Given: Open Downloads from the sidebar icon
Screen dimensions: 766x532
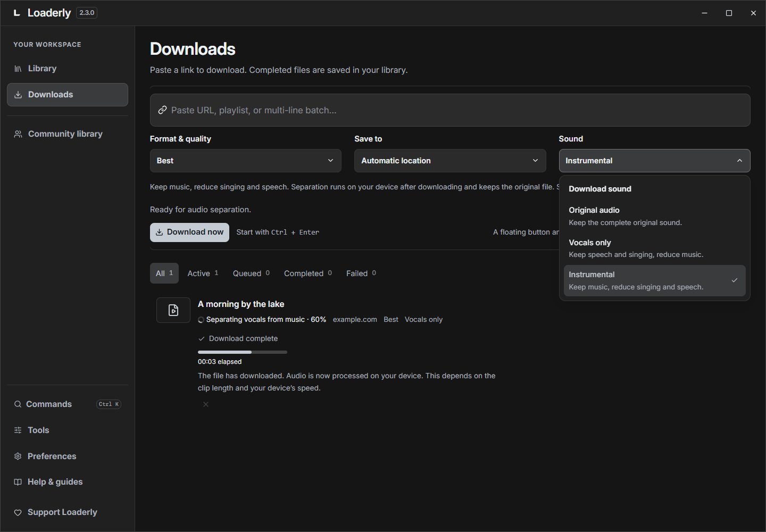Looking at the screenshot, I should click(x=18, y=95).
